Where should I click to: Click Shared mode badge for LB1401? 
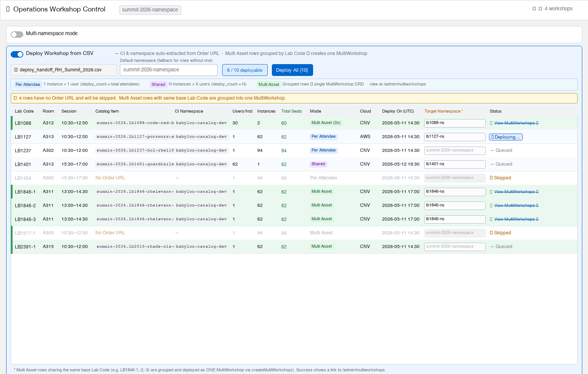[x=318, y=164]
